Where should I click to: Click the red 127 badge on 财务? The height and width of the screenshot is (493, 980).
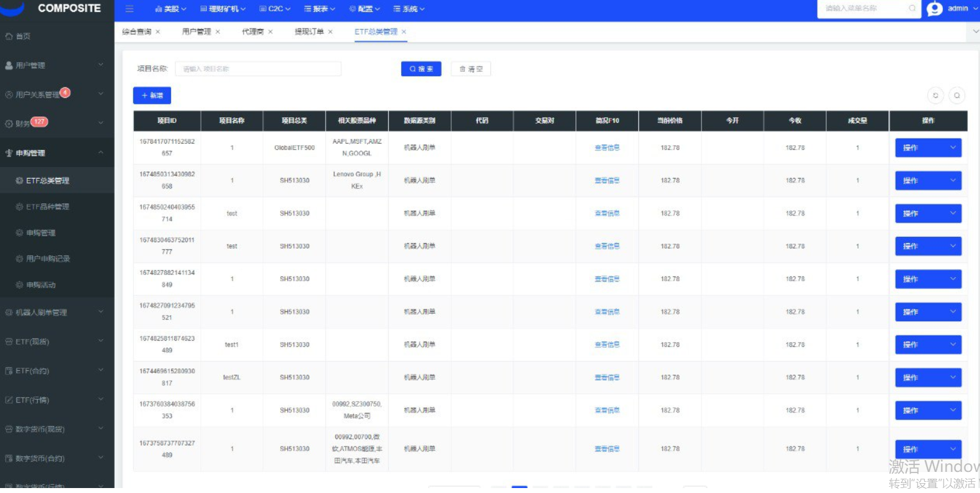(x=39, y=122)
